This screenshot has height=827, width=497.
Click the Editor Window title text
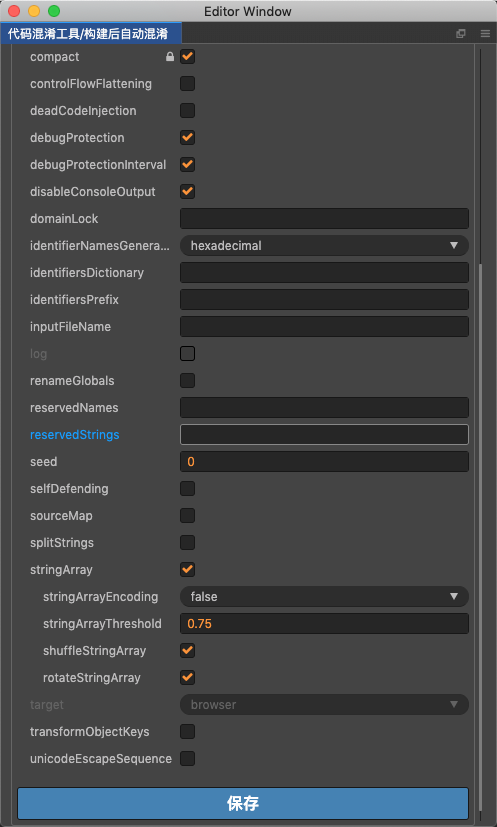tap(248, 11)
